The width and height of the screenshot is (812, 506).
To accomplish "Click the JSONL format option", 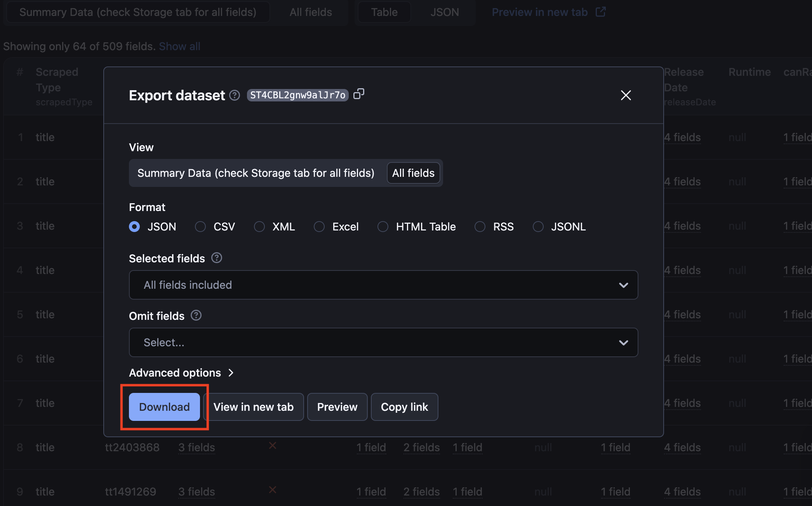I will pos(537,226).
